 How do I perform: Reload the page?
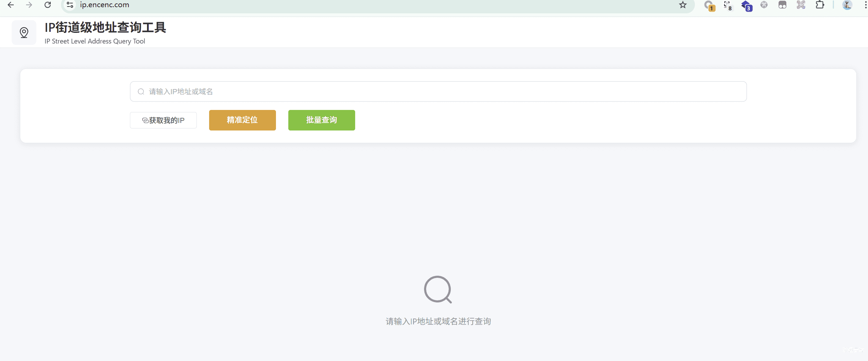[48, 5]
